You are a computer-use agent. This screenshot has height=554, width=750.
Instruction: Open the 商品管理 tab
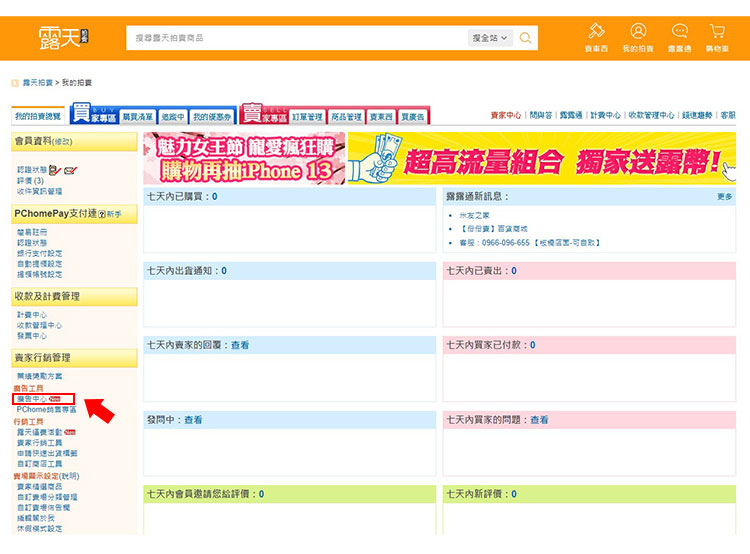(346, 117)
